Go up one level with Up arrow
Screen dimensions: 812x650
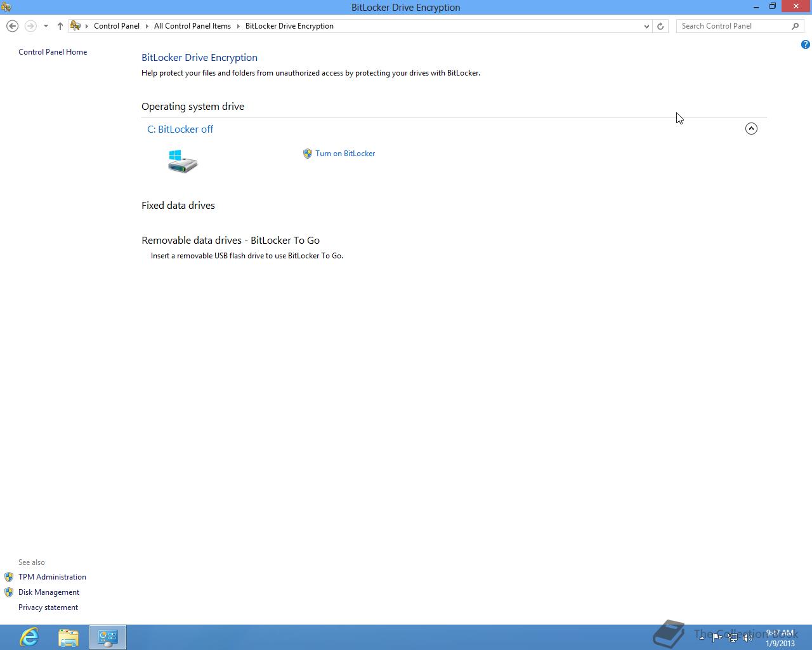pos(60,26)
